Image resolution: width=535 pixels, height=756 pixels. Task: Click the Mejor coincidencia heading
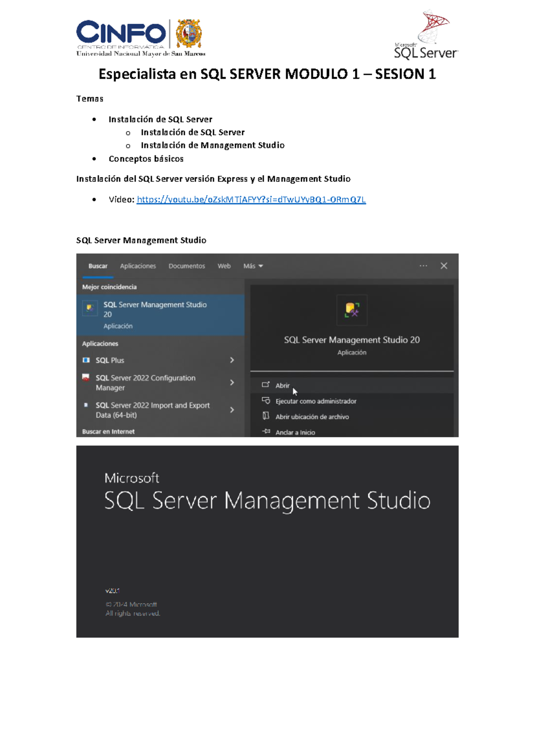click(x=109, y=287)
